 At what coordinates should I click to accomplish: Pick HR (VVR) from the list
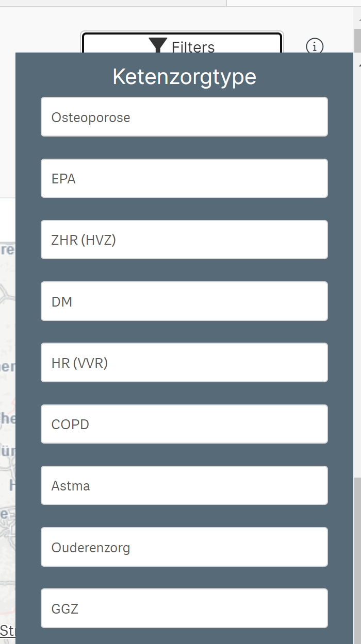pos(184,363)
